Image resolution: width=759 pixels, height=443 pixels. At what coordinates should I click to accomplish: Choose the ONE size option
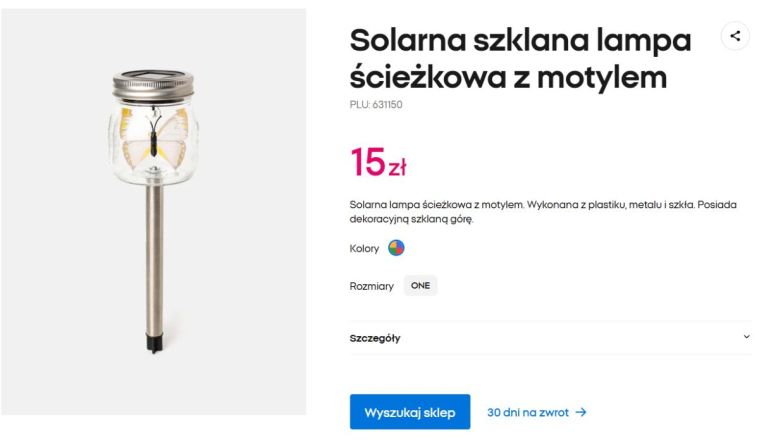[x=420, y=286]
